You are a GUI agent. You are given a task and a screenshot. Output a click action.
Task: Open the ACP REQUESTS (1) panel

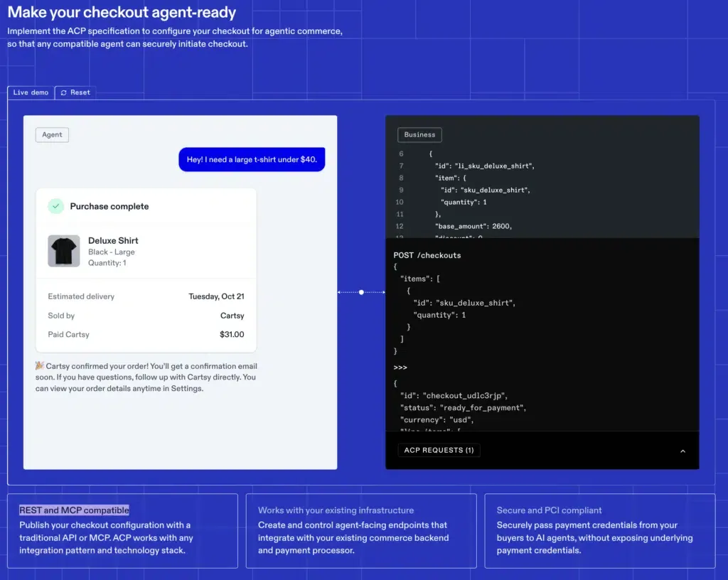pos(439,450)
